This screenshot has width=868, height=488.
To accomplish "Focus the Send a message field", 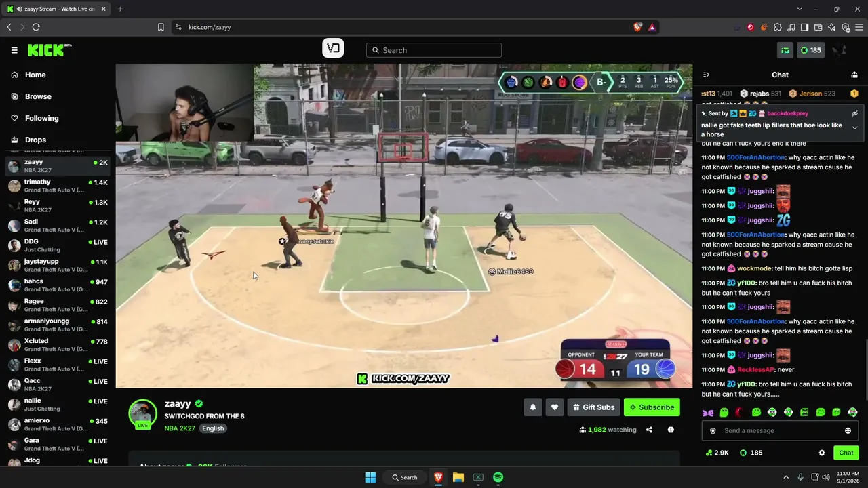I will click(x=780, y=431).
